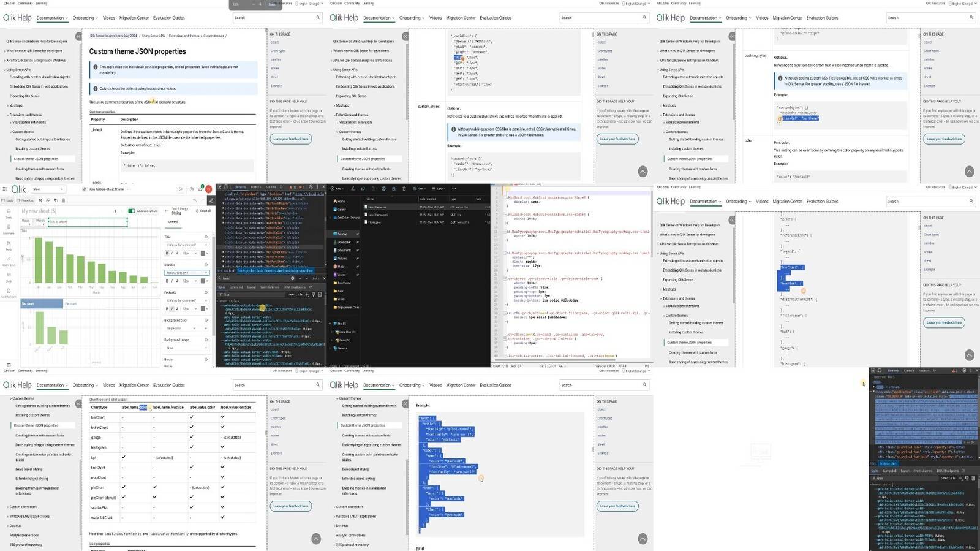Toggle Underline for the Subtitle styling
980x551 pixels.
click(176, 281)
